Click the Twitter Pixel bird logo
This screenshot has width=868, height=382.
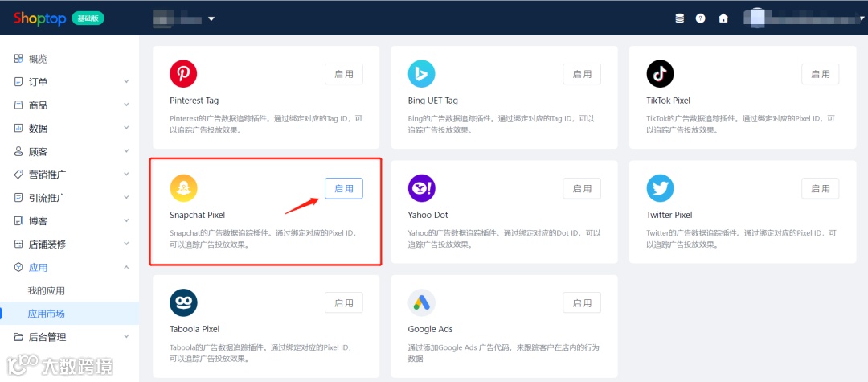(x=660, y=188)
